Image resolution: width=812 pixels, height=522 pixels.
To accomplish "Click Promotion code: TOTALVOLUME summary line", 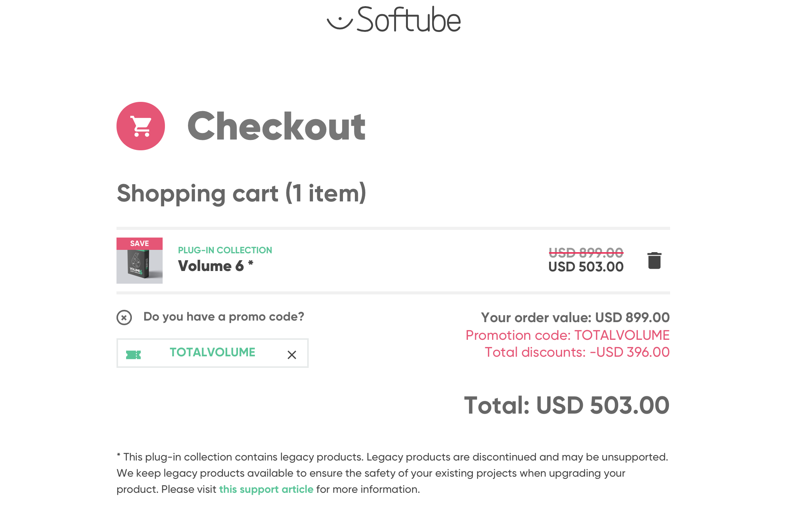I will tap(567, 335).
